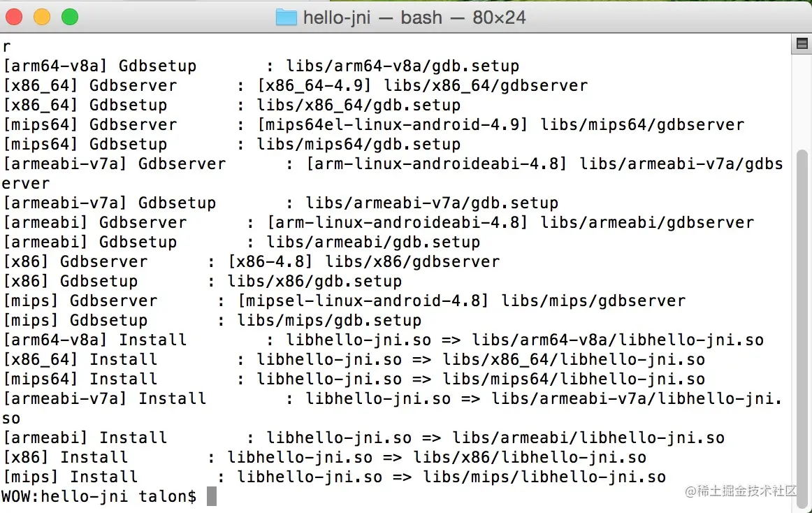This screenshot has width=812, height=513.
Task: Close the terminal window with the red button
Action: tap(14, 17)
